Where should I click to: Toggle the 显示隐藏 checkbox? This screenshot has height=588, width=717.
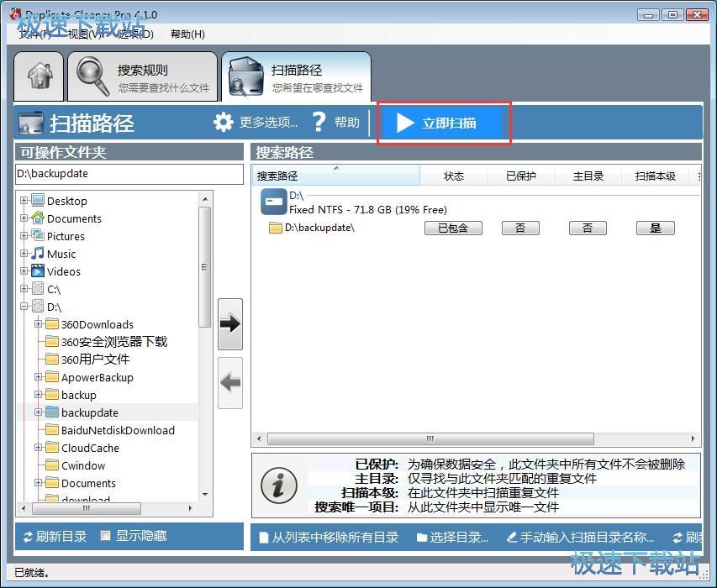[106, 535]
